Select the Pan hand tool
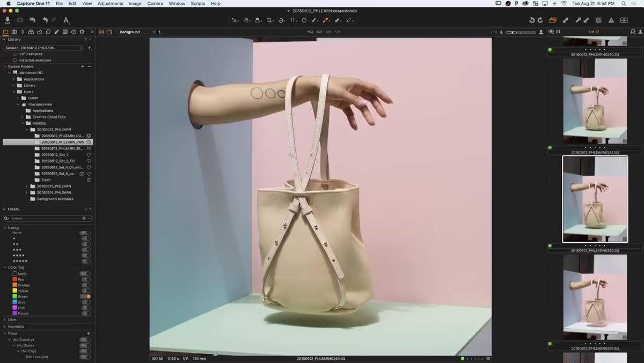Screen dimensions: 644x363 246,20
